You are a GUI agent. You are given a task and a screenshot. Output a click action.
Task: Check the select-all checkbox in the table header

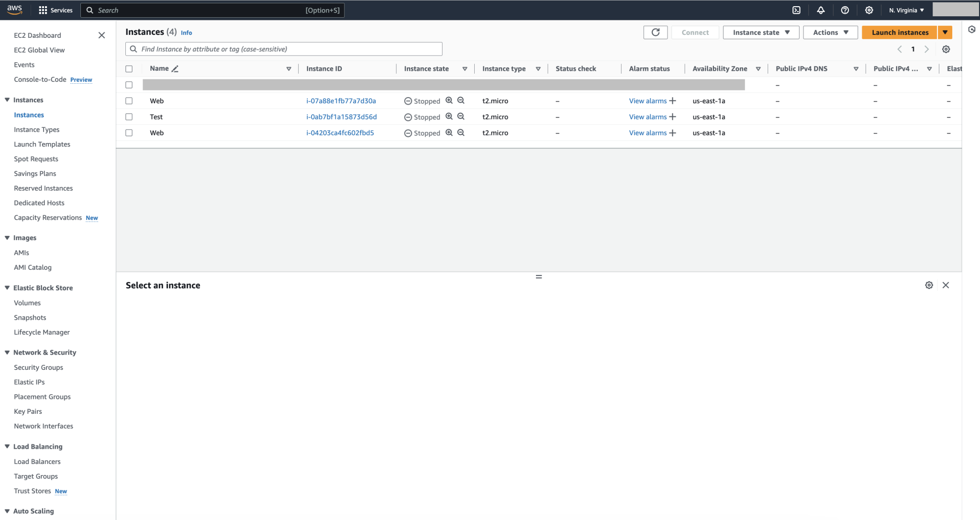[129, 68]
